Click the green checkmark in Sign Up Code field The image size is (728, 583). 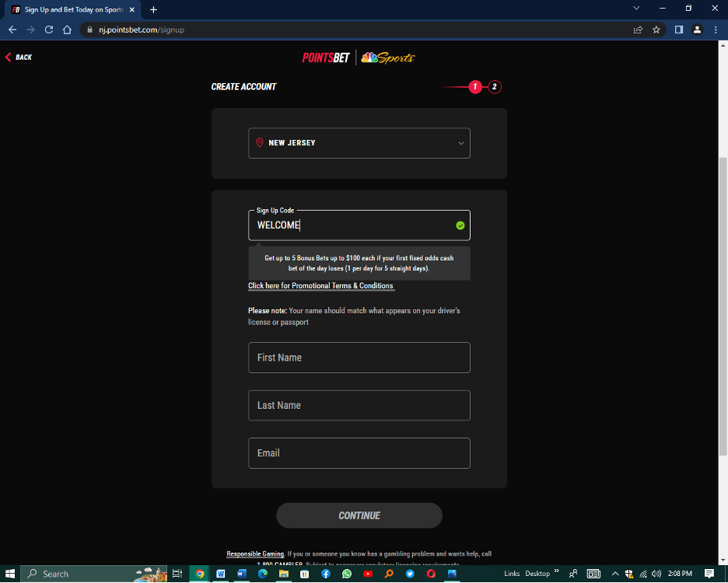(x=460, y=225)
